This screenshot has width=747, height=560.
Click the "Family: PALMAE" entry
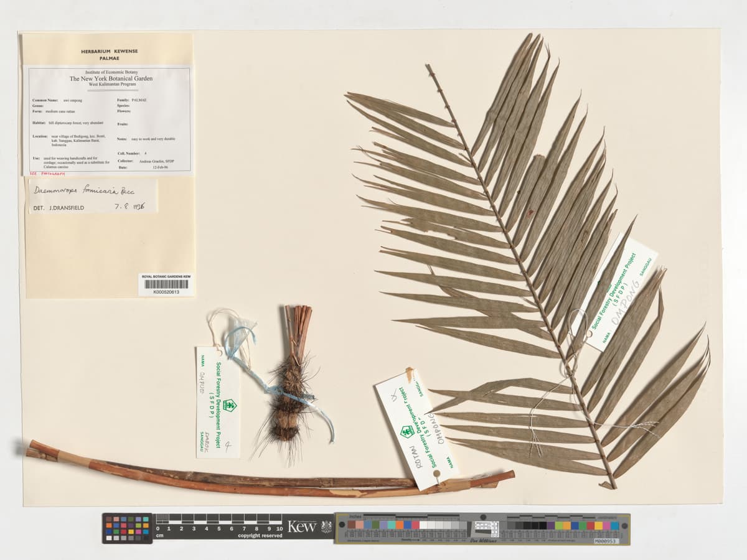click(x=132, y=100)
